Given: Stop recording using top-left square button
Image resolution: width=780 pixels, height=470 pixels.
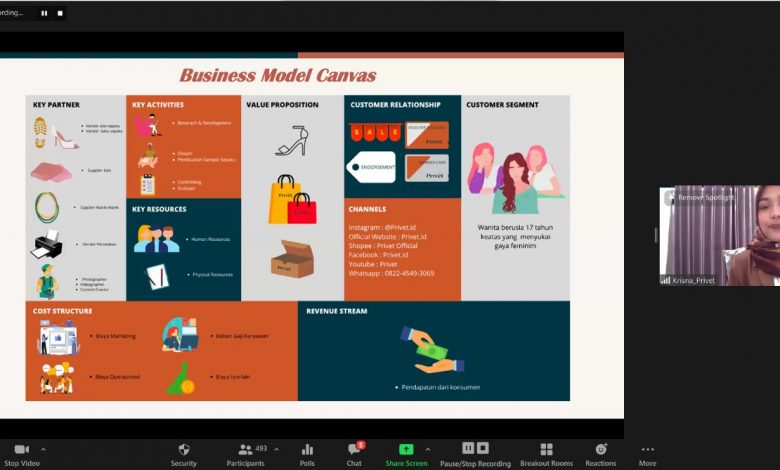Looking at the screenshot, I should click(x=60, y=13).
